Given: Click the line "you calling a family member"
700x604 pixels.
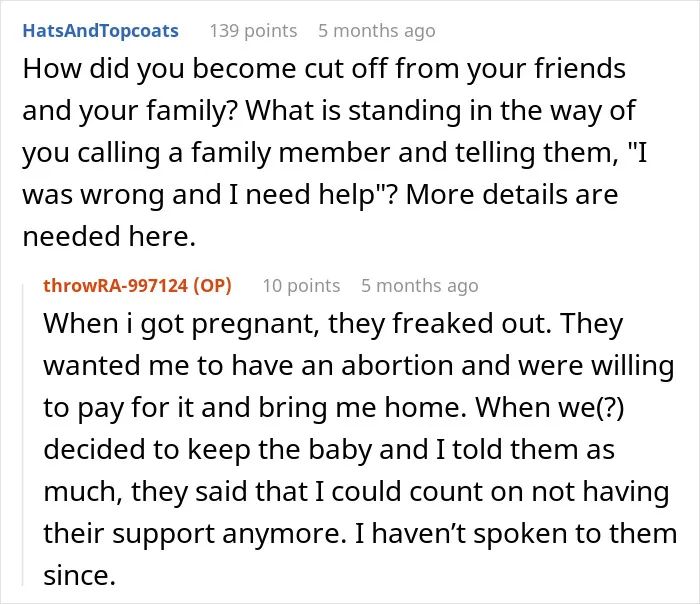Looking at the screenshot, I should [x=335, y=153].
